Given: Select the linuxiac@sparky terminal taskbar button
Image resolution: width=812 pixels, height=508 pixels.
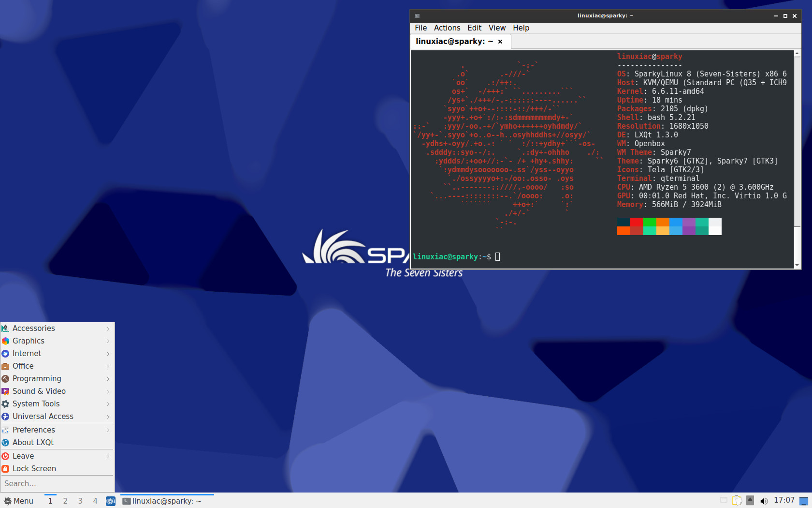Looking at the screenshot, I should (x=167, y=501).
